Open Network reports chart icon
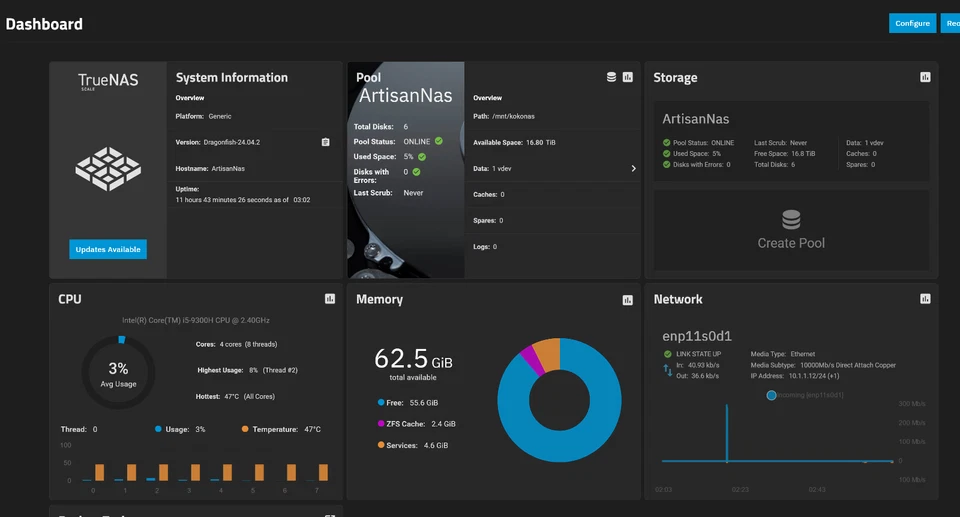The height and width of the screenshot is (517, 960). (x=925, y=299)
